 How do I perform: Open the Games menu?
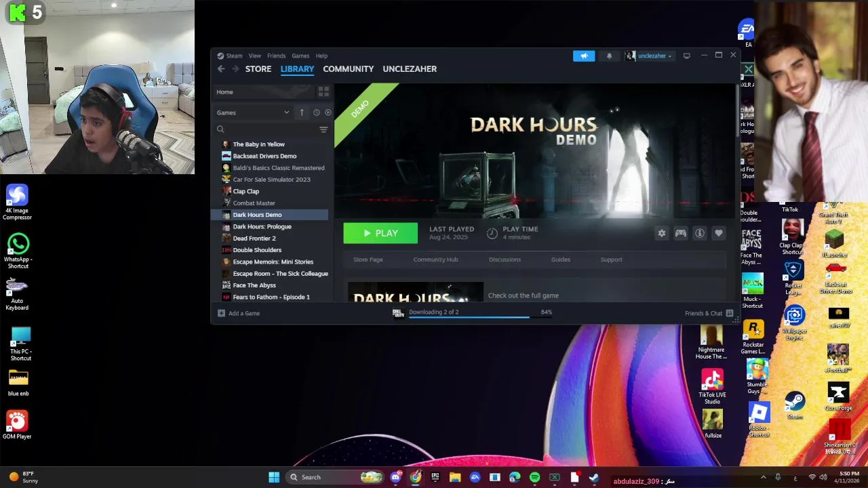point(300,56)
